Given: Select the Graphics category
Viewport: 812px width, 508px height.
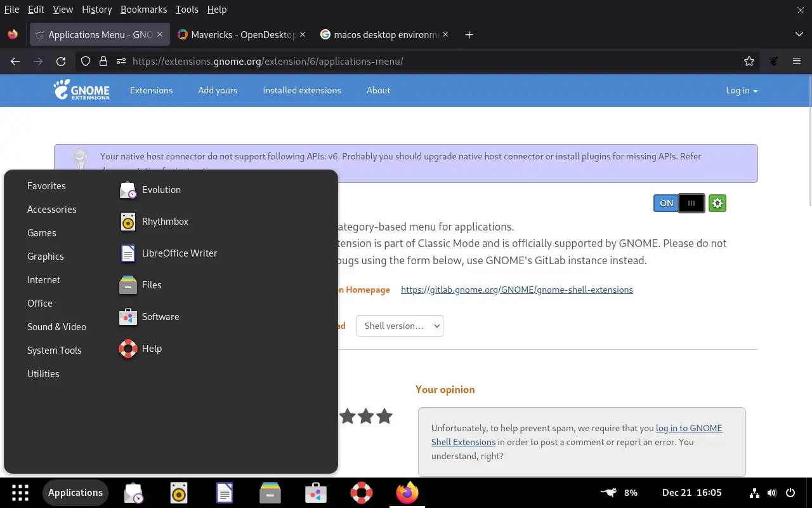Looking at the screenshot, I should click(46, 257).
